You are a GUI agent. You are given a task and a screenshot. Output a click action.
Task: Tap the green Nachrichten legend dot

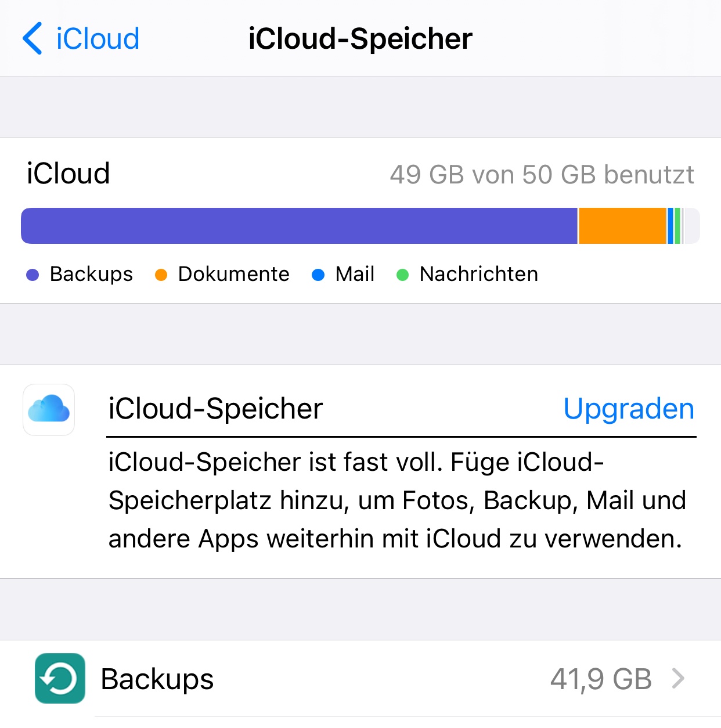[x=402, y=275]
